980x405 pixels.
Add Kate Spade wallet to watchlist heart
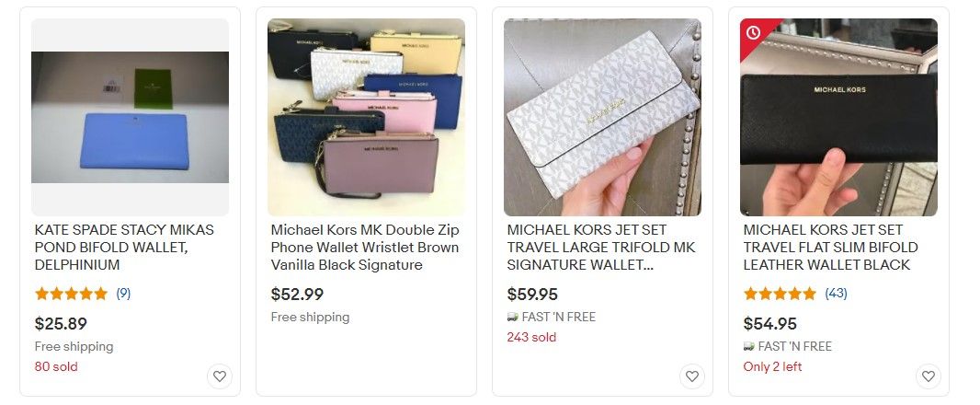[x=220, y=376]
